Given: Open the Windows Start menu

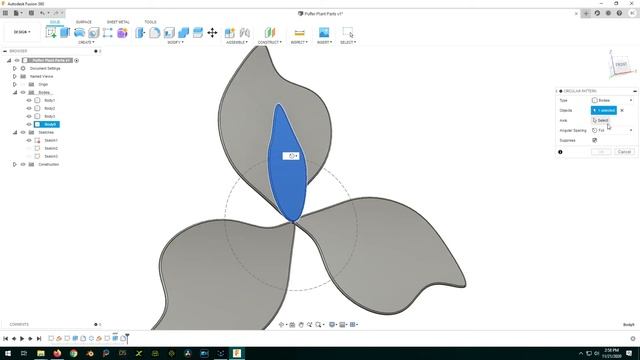Looking at the screenshot, I should click(8, 353).
